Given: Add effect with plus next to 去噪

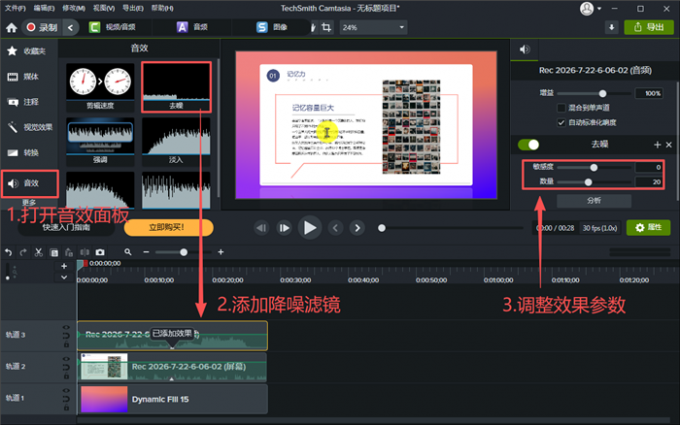Looking at the screenshot, I should (x=657, y=145).
